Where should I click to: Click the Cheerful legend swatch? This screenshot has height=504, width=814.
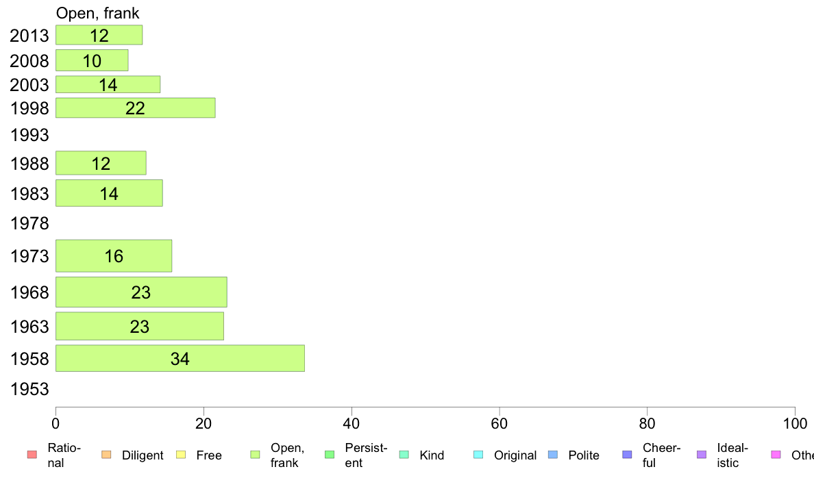[627, 455]
